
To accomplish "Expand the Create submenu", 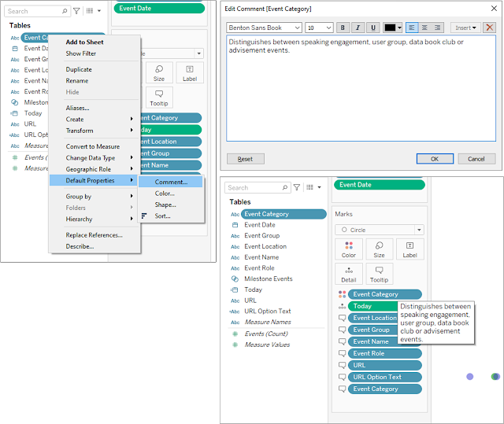I will pyautogui.click(x=94, y=120).
